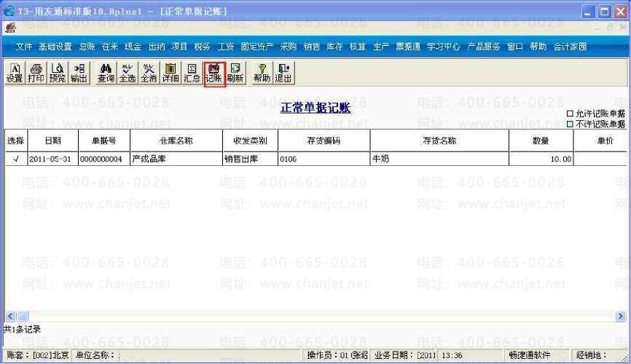This screenshot has width=631, height=364.
Task: Click the 退出 exit icon
Action: (283, 73)
